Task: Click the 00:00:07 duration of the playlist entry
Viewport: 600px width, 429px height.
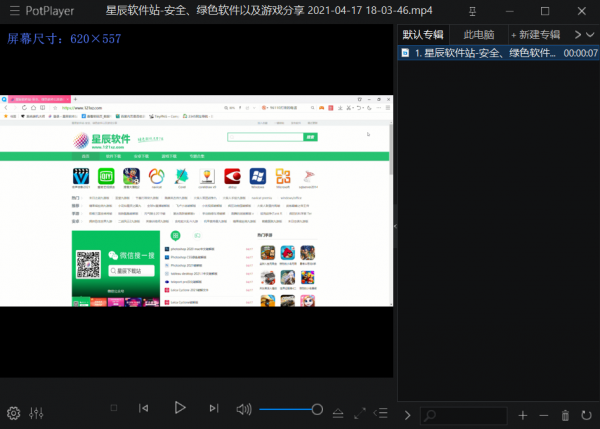Action: click(x=580, y=53)
